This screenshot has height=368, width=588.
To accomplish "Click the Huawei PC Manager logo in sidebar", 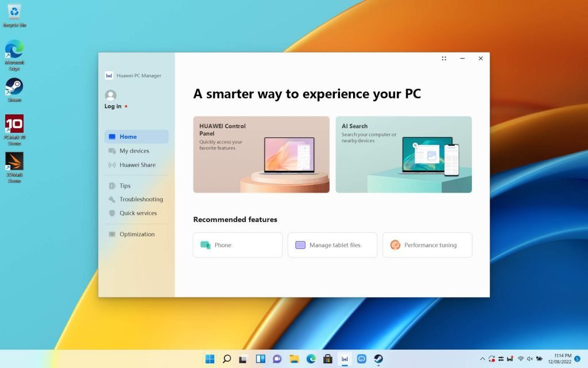I will click(x=109, y=75).
